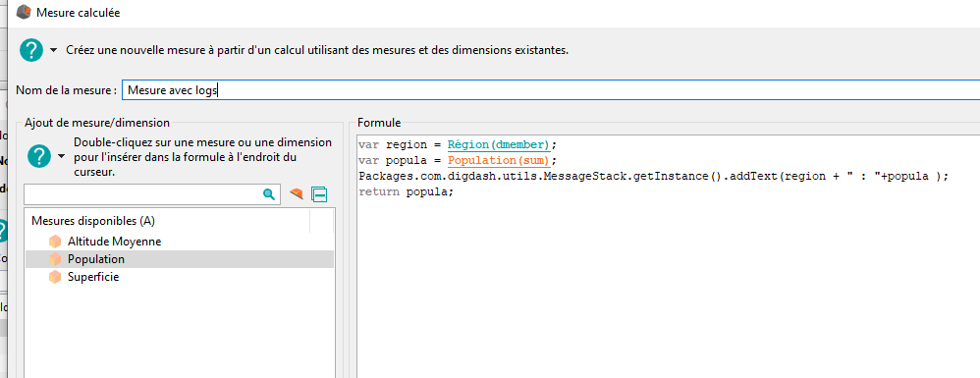Screen dimensions: 980x378
Task: Click into the 'Nom de la mesure' field
Action: pyautogui.click(x=551, y=90)
